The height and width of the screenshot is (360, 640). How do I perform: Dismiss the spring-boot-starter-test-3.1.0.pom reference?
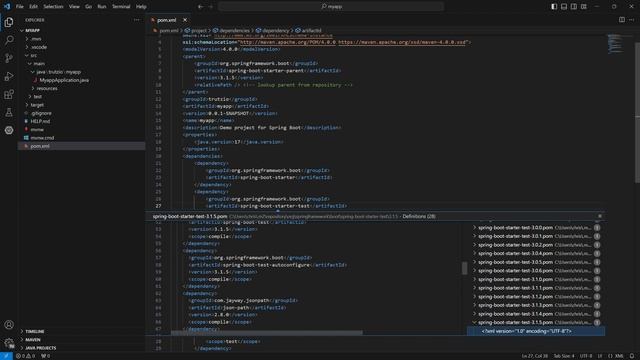click(597, 280)
